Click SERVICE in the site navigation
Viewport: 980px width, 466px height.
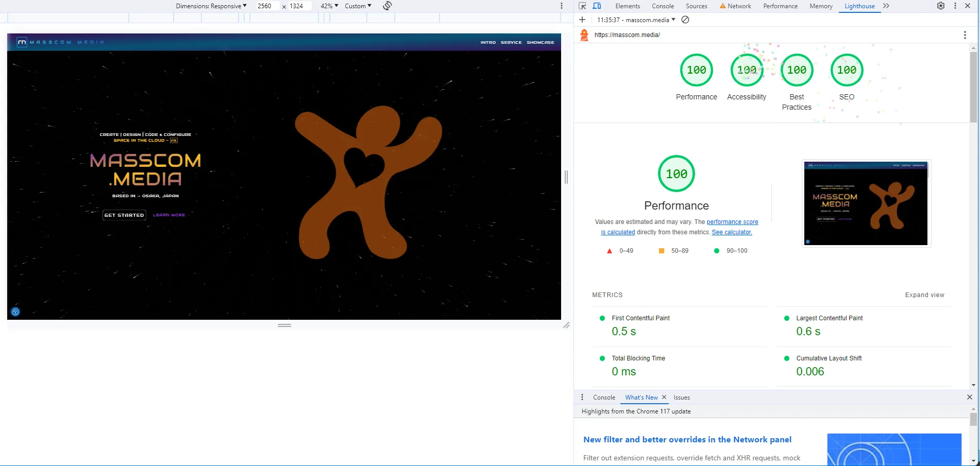click(511, 42)
